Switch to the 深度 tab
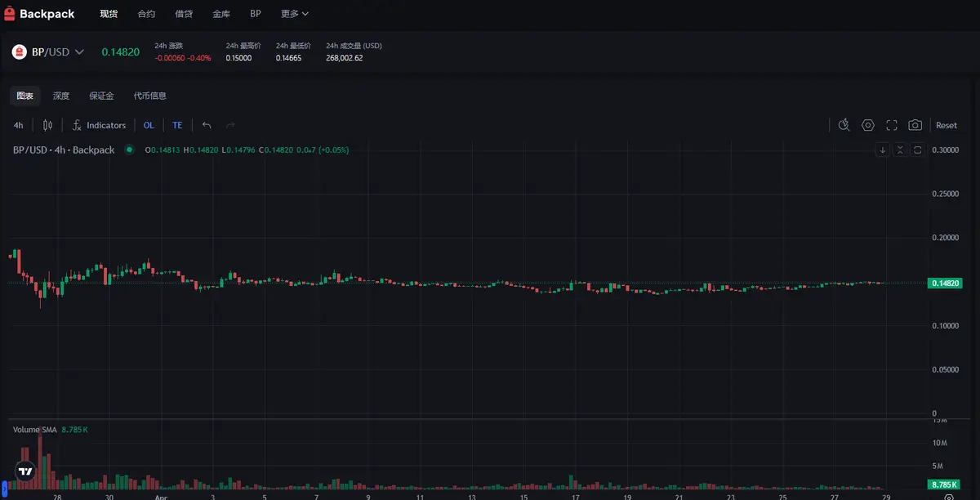Screen dimensions: 980x500 [61, 96]
